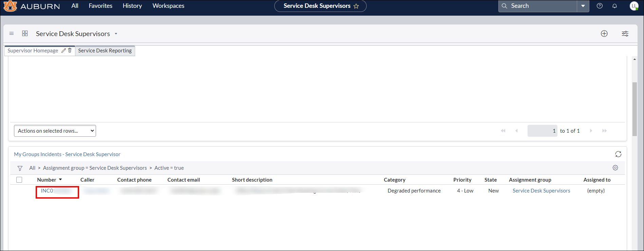Edit Supervisor Homepage tab with pencil icon
The width and height of the screenshot is (644, 251).
point(63,50)
